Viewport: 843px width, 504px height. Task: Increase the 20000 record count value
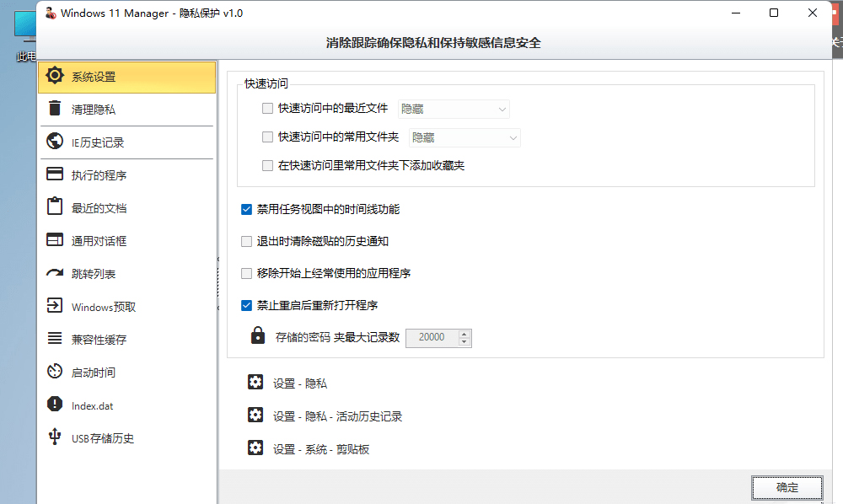[463, 334]
